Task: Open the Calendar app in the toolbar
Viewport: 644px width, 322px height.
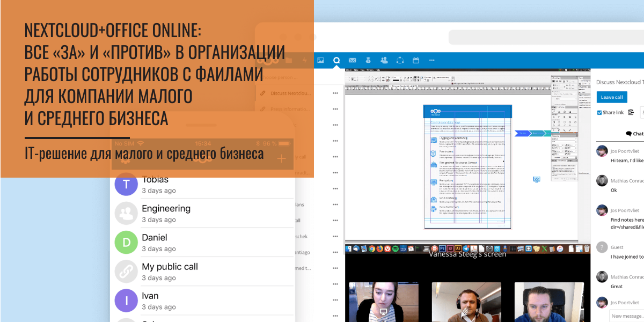Action: pos(415,60)
